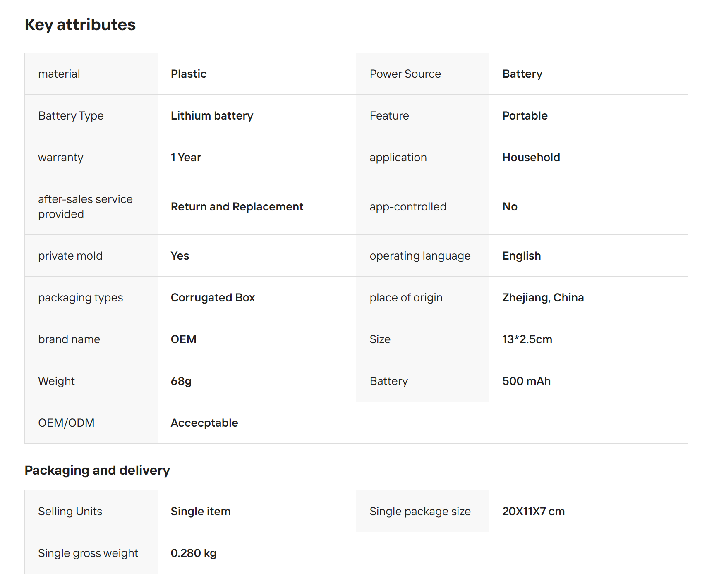Viewport: 719px width, 588px height.
Task: Click the OEM brand name value
Action: pos(183,339)
